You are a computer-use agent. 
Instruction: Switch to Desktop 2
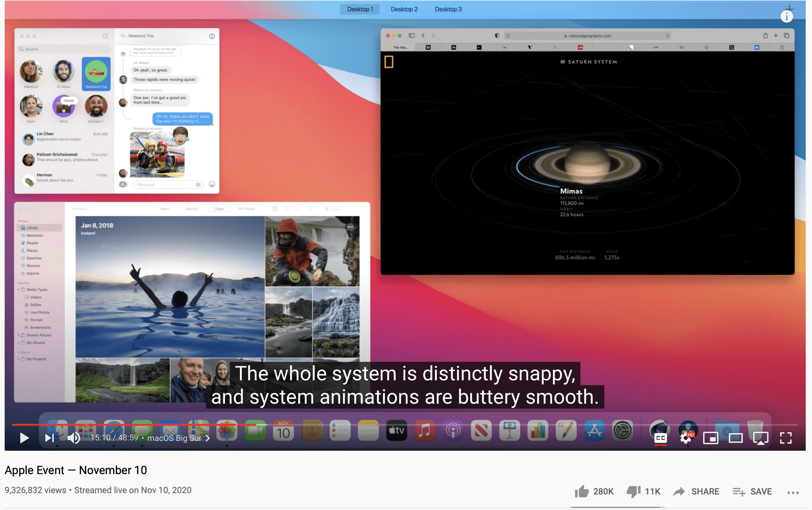tap(404, 9)
